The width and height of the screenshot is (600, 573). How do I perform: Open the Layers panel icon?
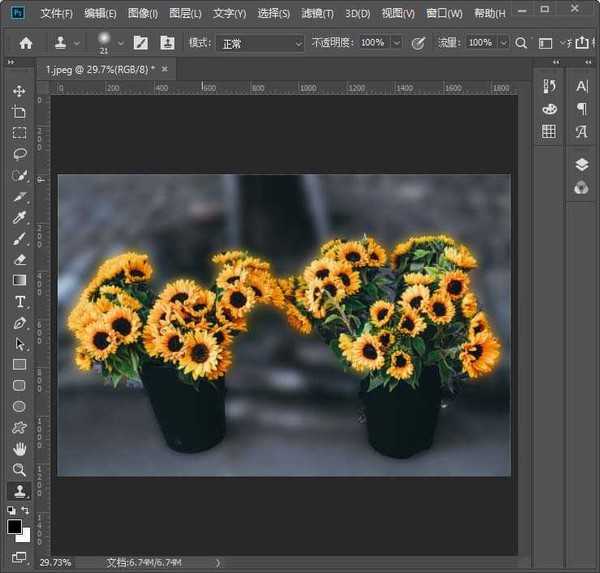point(582,165)
